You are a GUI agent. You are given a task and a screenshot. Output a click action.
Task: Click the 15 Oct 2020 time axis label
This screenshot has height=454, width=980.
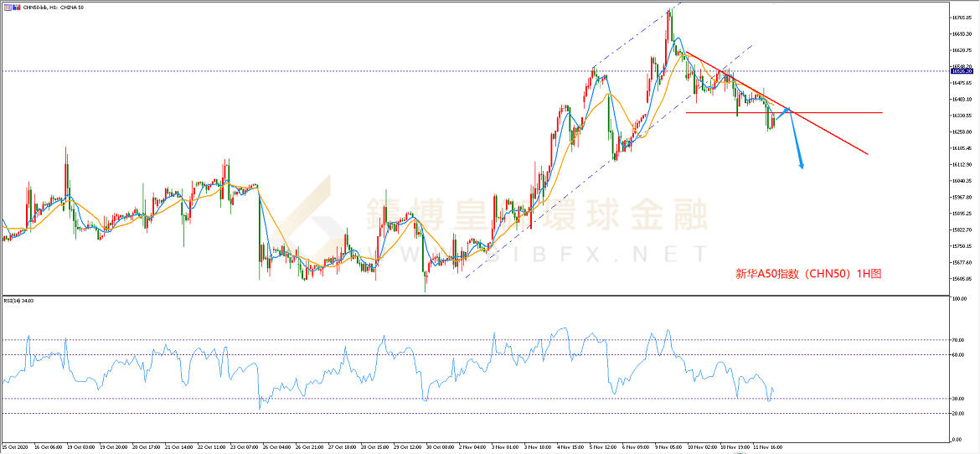click(15, 447)
